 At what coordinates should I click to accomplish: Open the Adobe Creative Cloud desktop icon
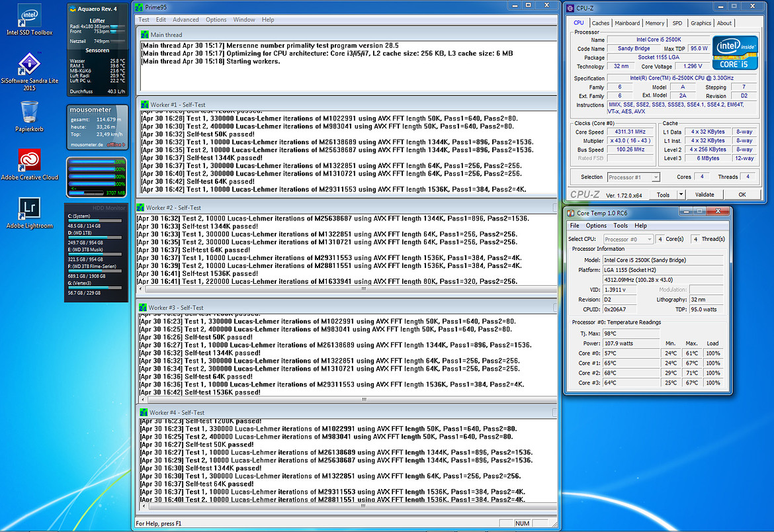pyautogui.click(x=29, y=165)
